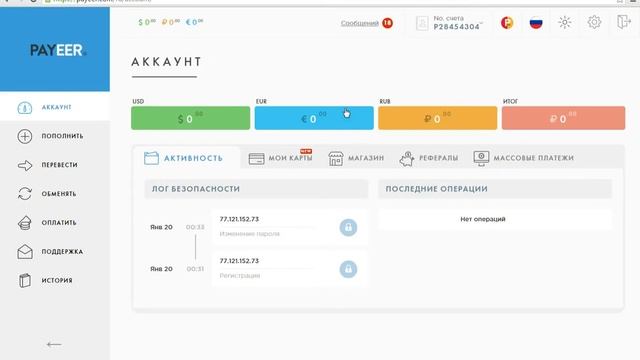This screenshot has height=360, width=640.
Task: Click the green USD balance box
Action: [191, 118]
